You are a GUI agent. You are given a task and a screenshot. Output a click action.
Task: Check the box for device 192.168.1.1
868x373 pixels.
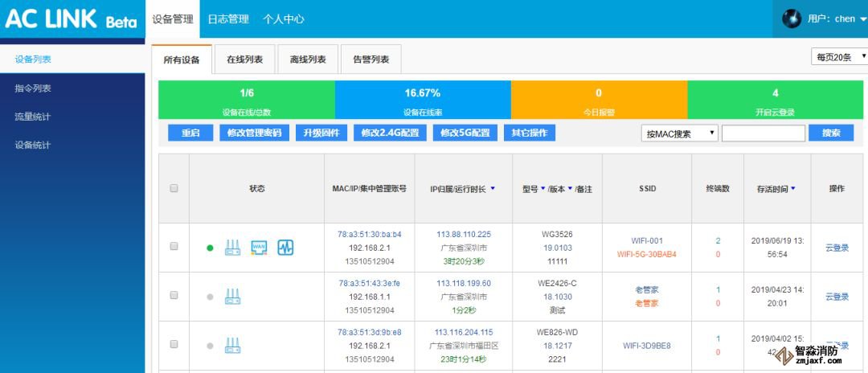coord(174,296)
